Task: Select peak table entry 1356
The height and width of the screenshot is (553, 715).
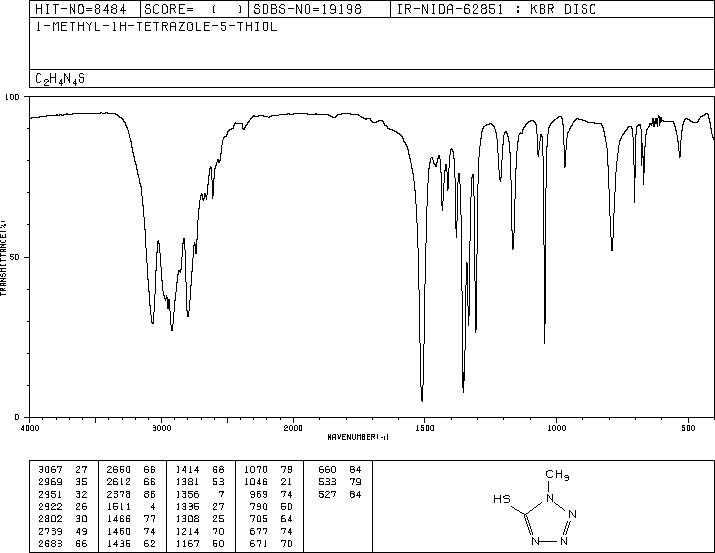Action: (187, 494)
